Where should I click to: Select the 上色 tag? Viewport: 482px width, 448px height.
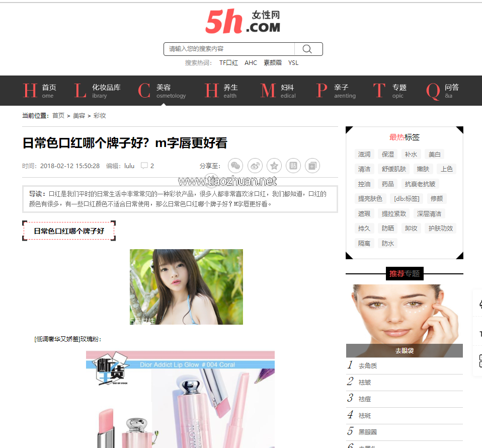click(x=447, y=169)
